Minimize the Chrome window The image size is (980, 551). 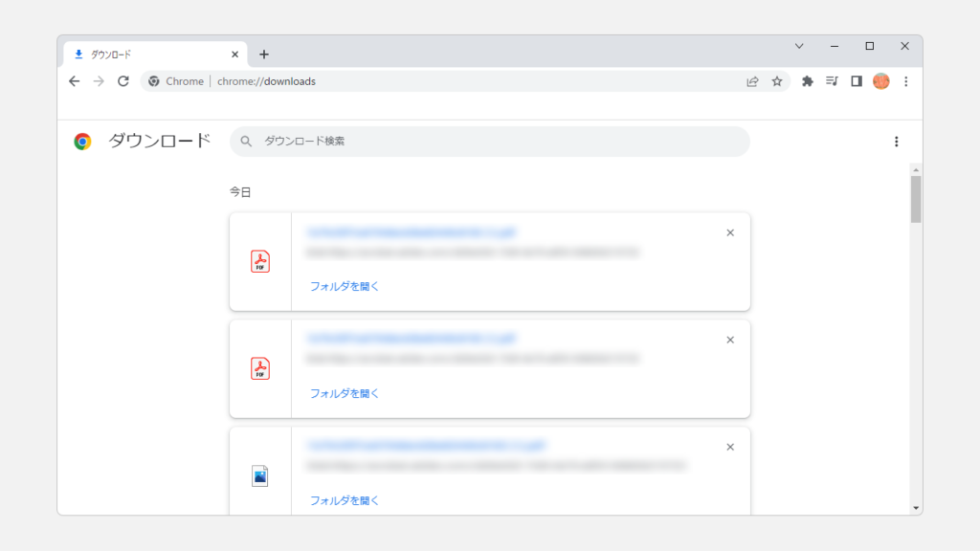click(x=835, y=46)
